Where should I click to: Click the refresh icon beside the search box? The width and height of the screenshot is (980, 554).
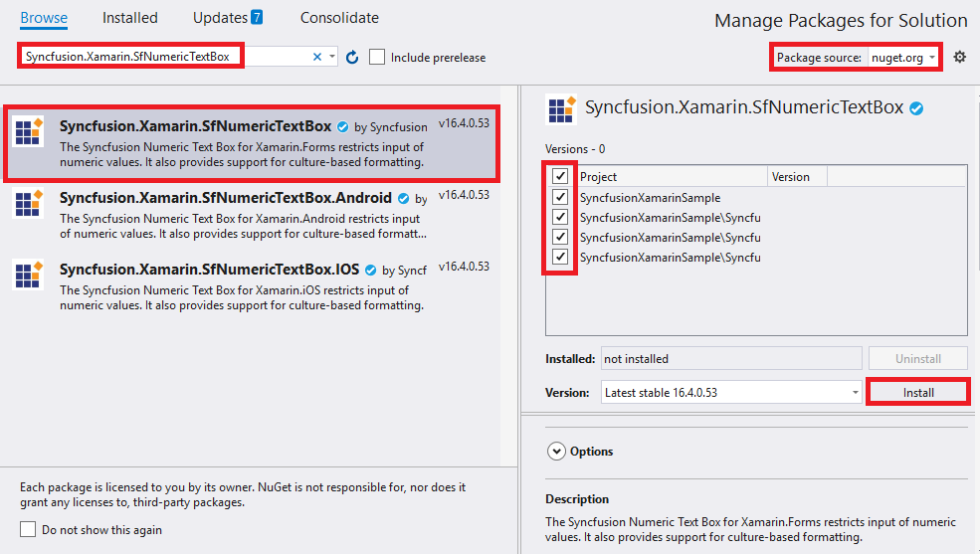[x=351, y=58]
